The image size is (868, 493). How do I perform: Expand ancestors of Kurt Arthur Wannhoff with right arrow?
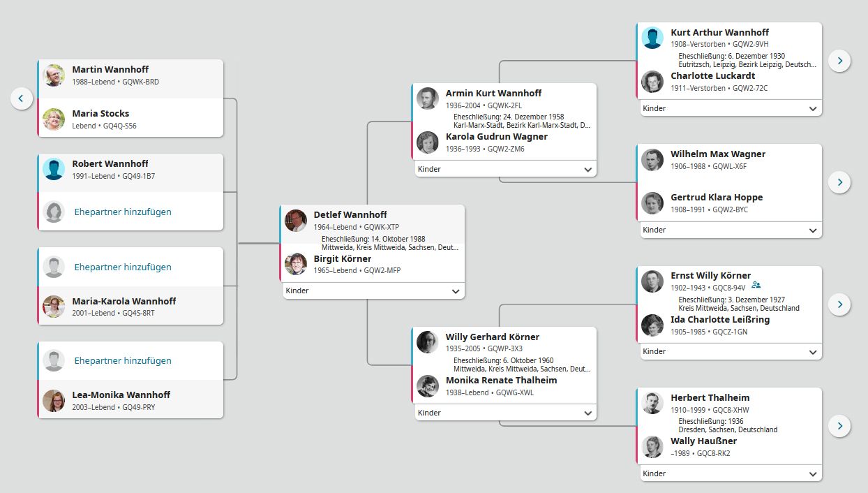coord(839,61)
